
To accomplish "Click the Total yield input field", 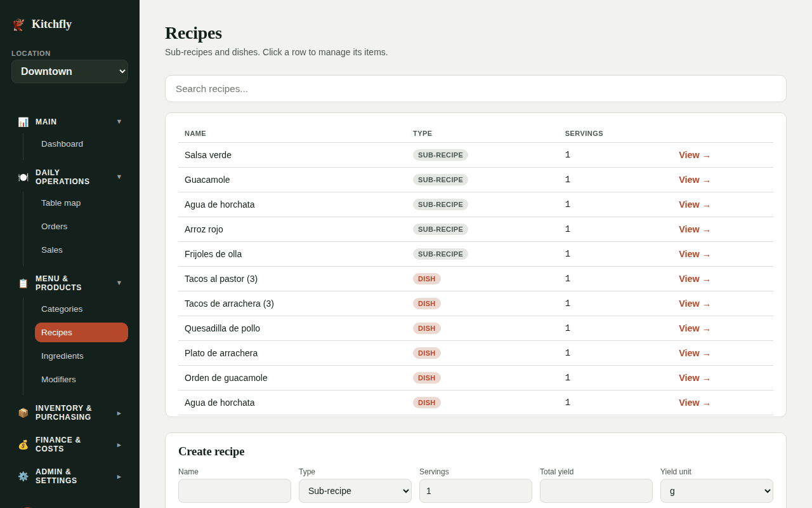I will [x=596, y=491].
